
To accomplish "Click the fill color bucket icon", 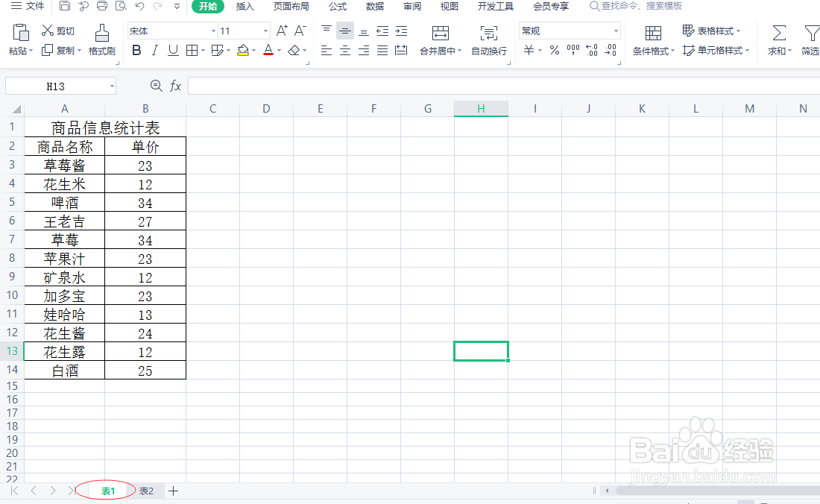I will tap(243, 50).
